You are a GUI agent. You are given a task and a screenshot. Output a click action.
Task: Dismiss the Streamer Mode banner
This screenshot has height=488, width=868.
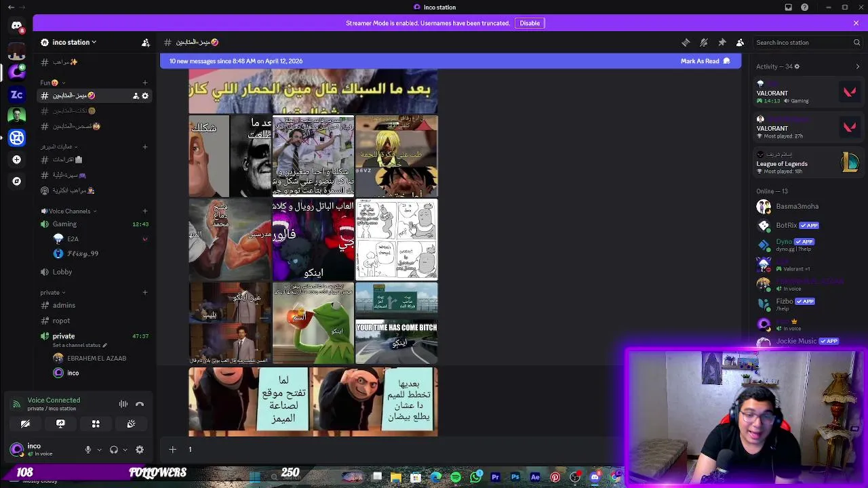pyautogui.click(x=856, y=23)
